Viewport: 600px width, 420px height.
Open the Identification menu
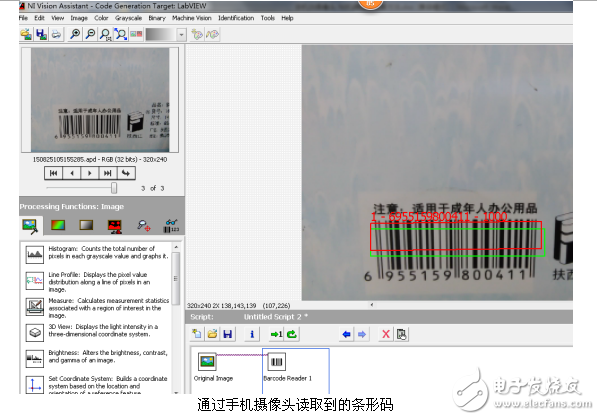[236, 18]
